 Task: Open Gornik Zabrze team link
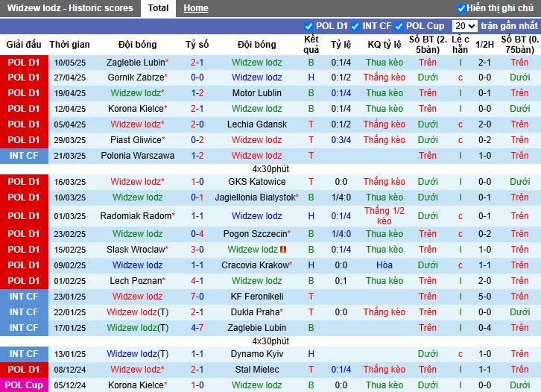137,78
